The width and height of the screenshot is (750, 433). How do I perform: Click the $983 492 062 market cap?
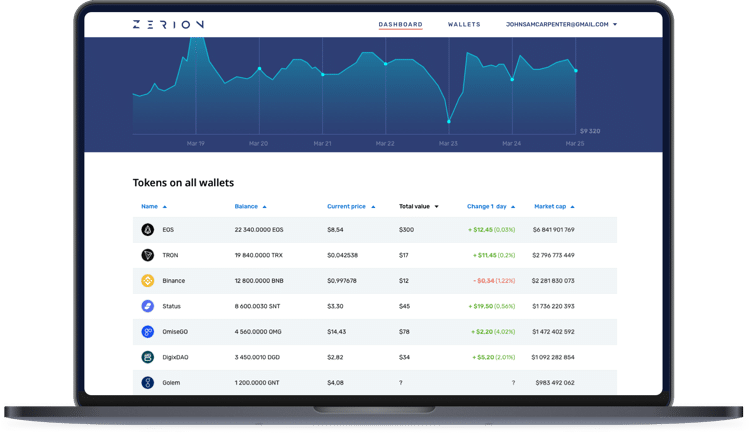click(x=555, y=383)
